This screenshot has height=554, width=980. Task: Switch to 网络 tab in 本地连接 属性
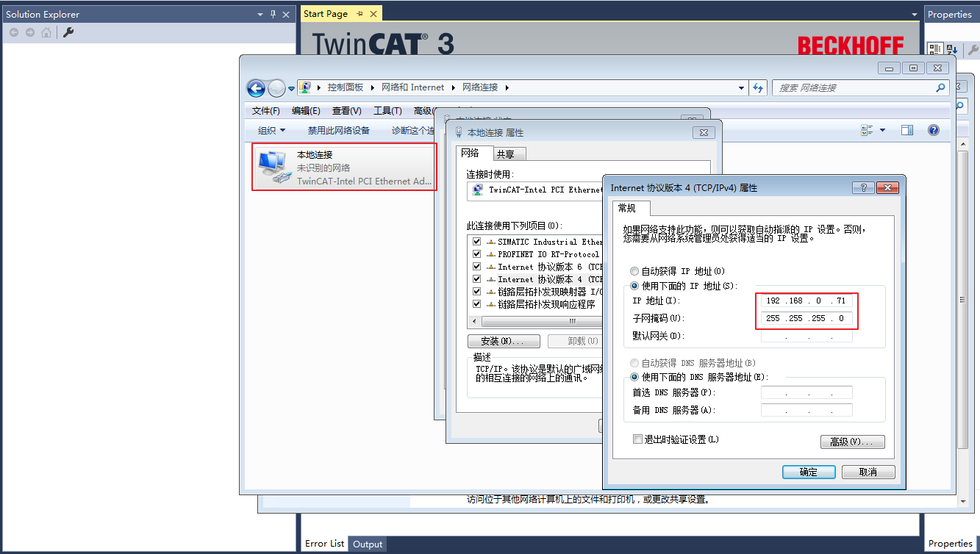click(471, 153)
